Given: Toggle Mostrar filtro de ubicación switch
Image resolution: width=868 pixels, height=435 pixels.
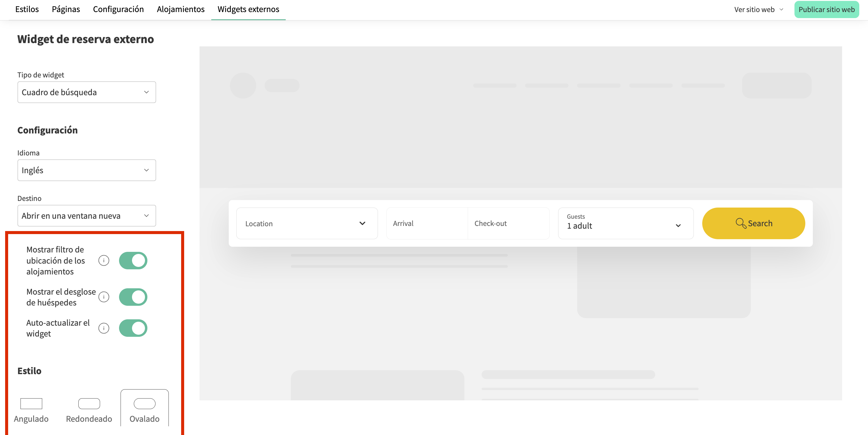Looking at the screenshot, I should coord(133,261).
